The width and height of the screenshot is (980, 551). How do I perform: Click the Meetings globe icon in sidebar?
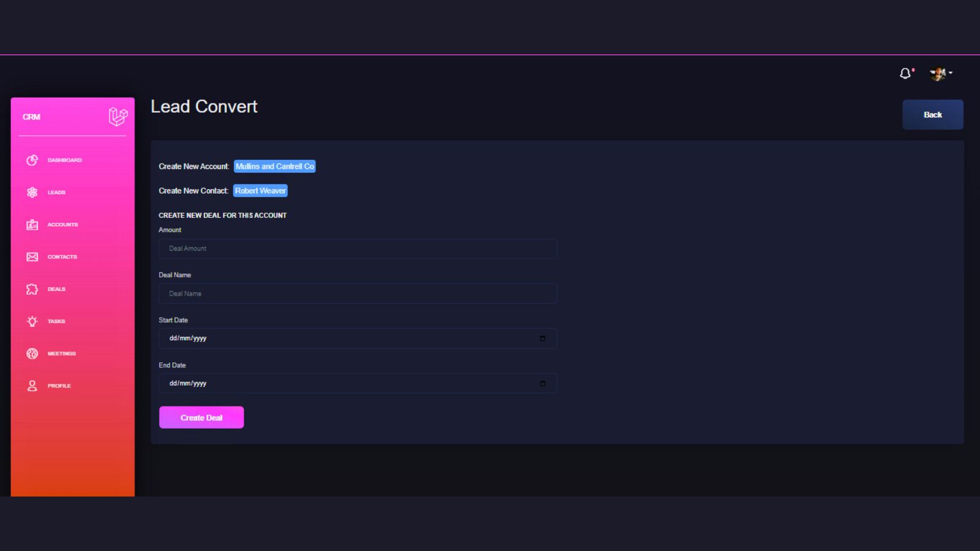pyautogui.click(x=32, y=354)
